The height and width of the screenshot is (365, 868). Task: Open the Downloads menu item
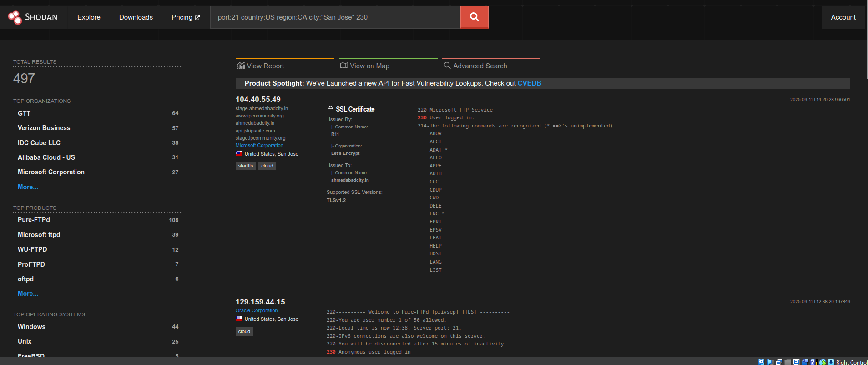[136, 17]
